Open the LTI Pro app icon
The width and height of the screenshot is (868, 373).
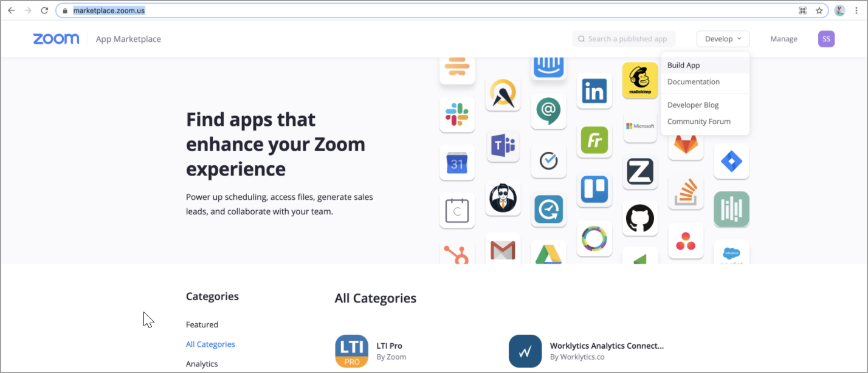[x=351, y=351]
